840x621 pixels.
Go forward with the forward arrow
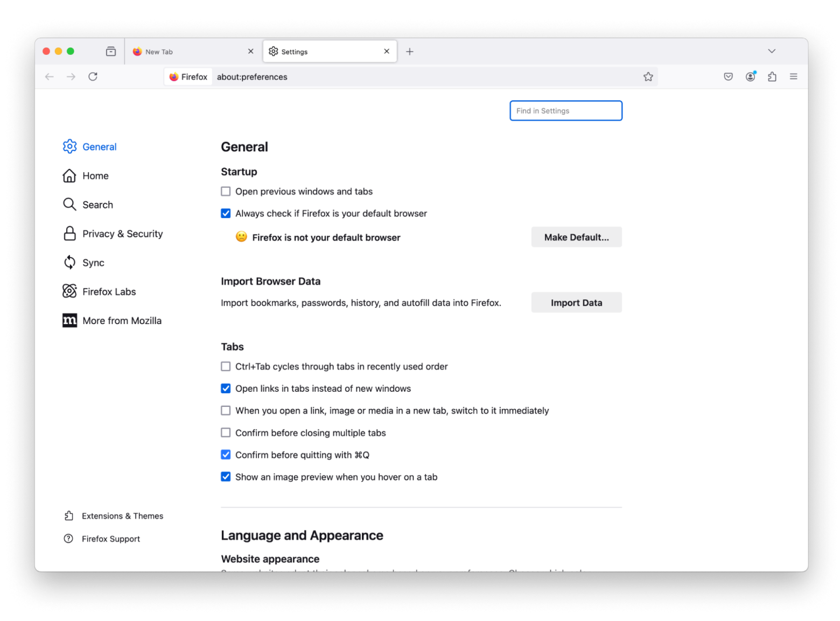coord(71,77)
